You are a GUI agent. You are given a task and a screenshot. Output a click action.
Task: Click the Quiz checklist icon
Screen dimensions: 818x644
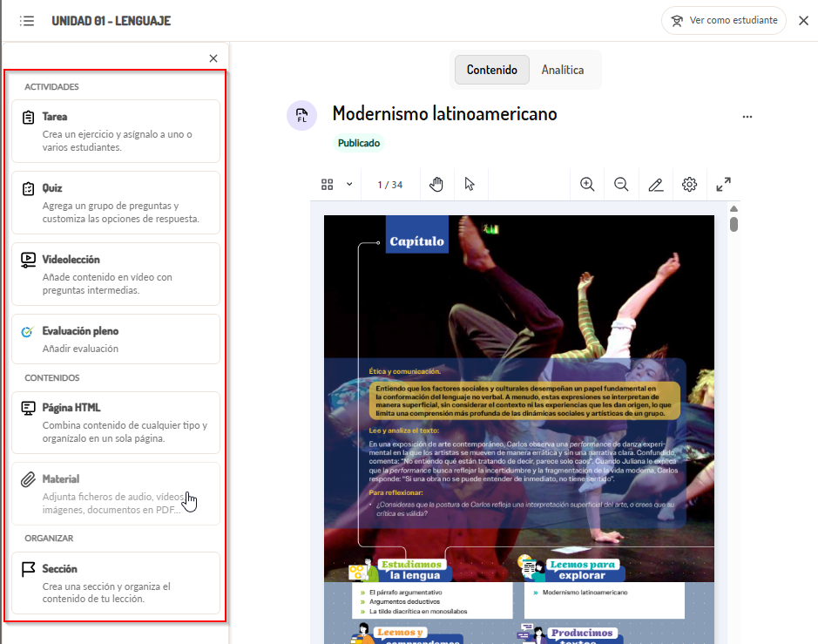coord(28,188)
